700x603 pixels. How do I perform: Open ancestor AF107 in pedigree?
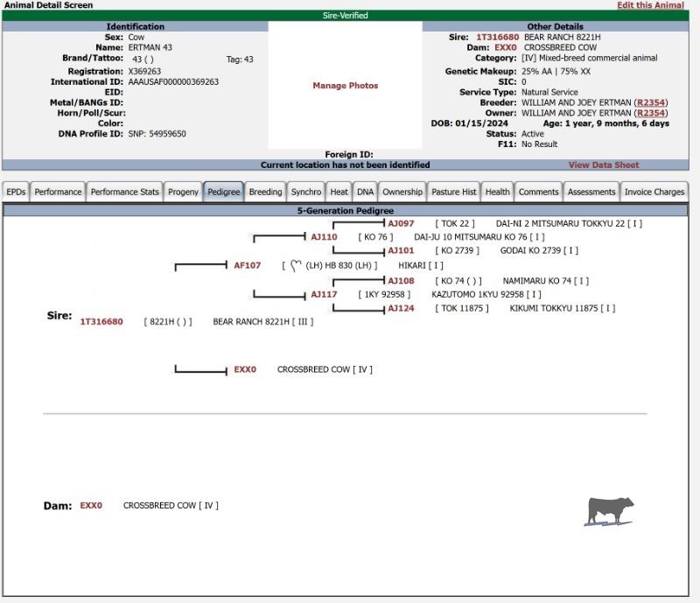[247, 266]
